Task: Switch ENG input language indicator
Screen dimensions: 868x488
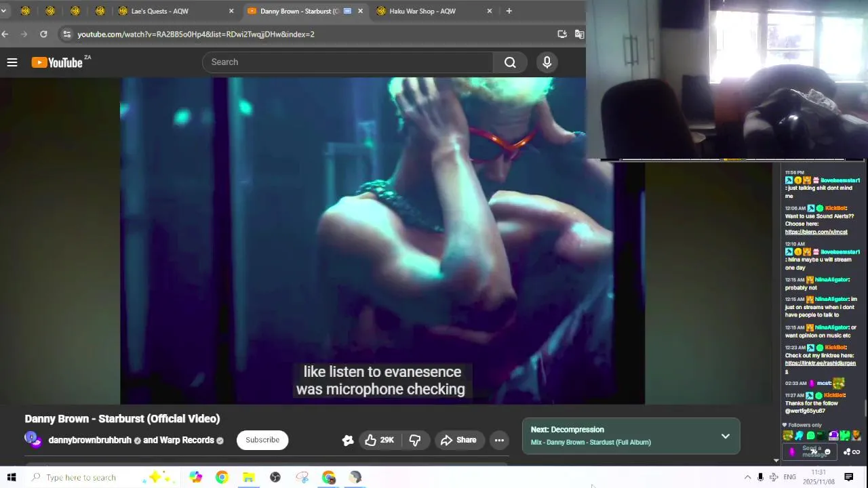Action: 789,477
